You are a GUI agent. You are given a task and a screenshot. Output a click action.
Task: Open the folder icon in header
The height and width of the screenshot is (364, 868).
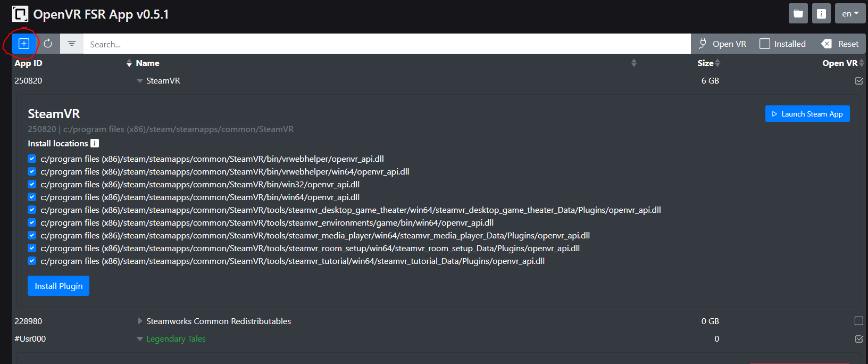[x=798, y=14]
